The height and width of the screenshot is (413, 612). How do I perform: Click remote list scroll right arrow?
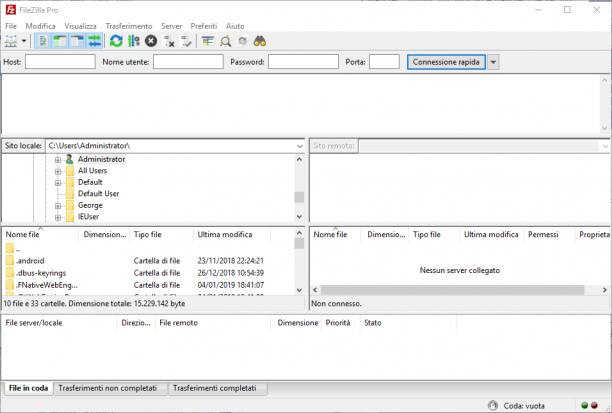click(x=605, y=290)
